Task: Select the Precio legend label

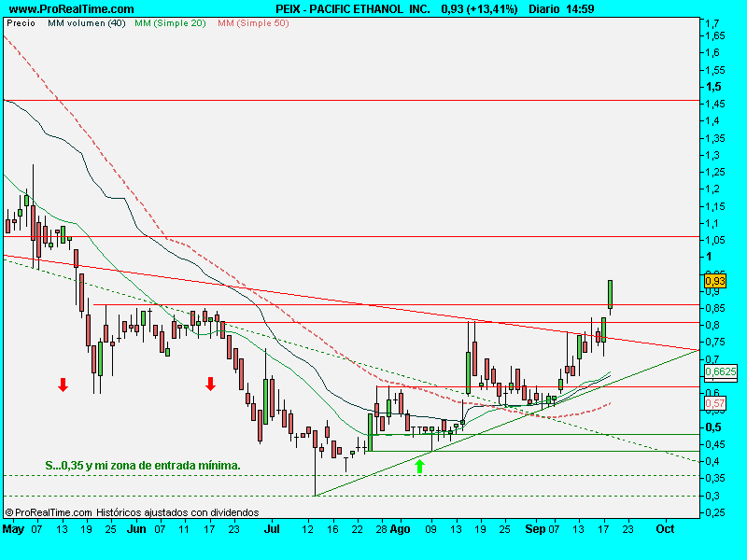Action: 21,22
